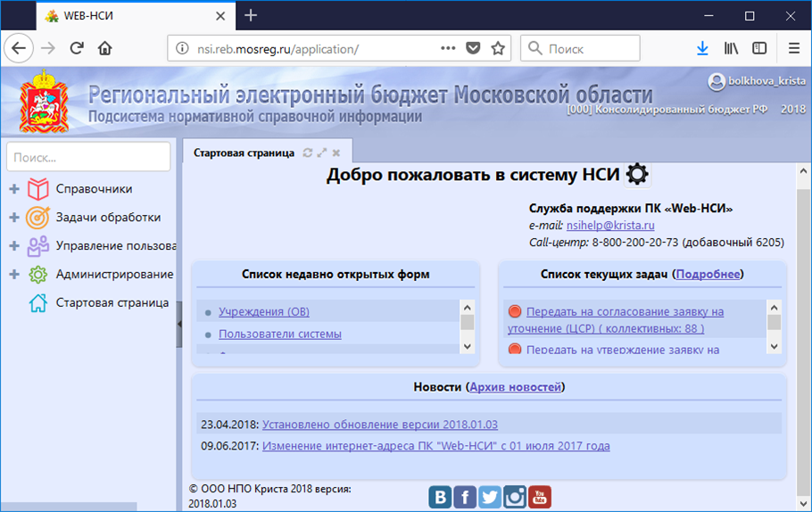Screen dimensions: 812x512
Task: Open the Instagram icon link
Action: [515, 497]
